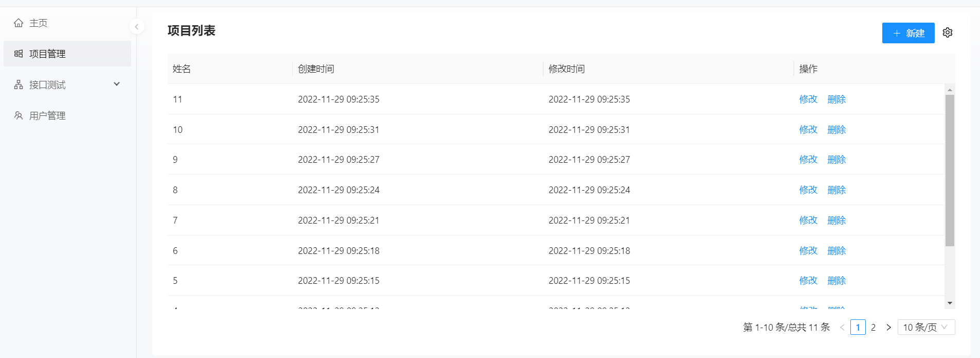Delete project 10 via 删除 link

[x=836, y=130]
